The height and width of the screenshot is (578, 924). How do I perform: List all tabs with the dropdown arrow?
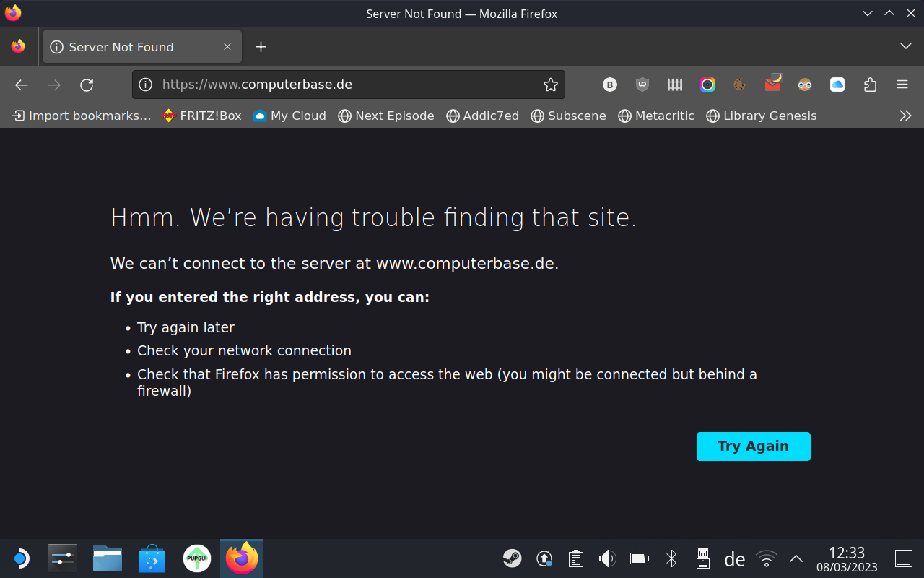coord(906,46)
